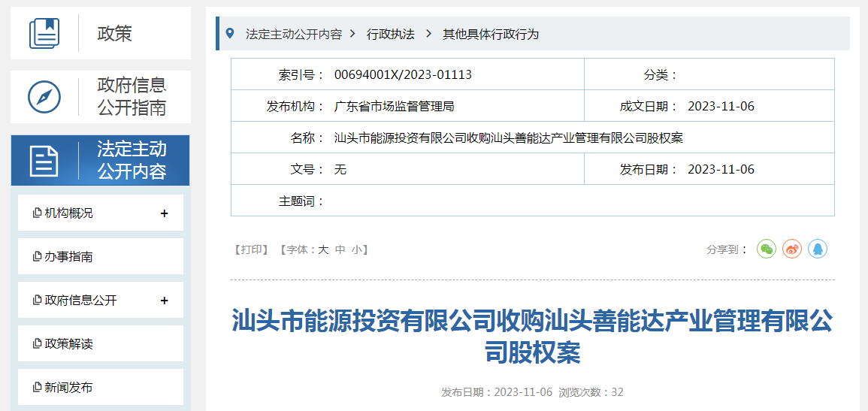Go to 其他具体行政行为 breadcrumb

pyautogui.click(x=491, y=34)
